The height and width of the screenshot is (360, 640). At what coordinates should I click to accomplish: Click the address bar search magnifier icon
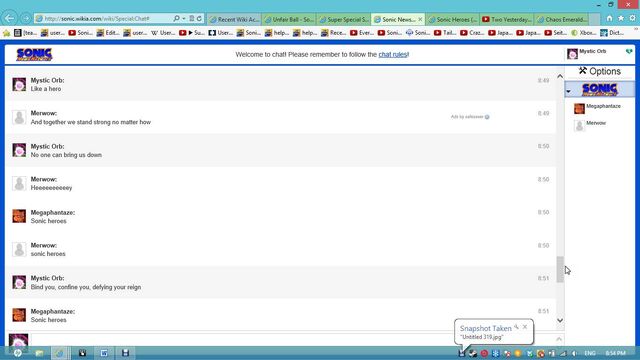176,19
